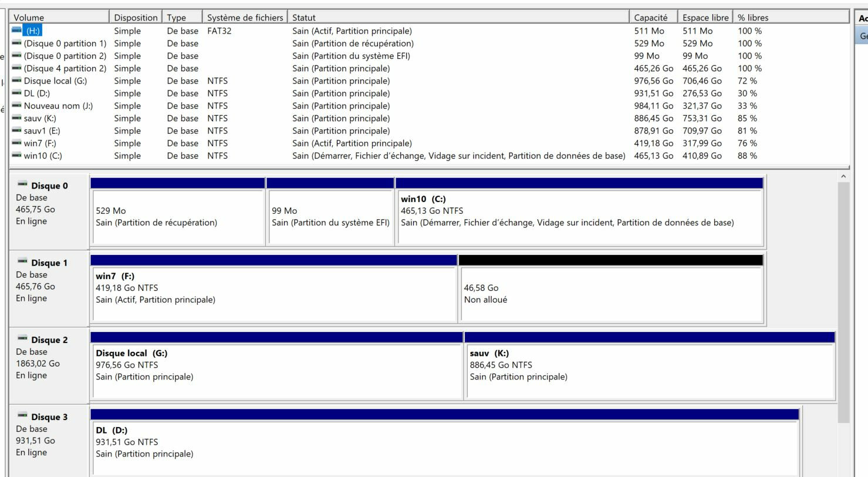Image resolution: width=868 pixels, height=477 pixels.
Task: Click the 81 % free cell for sauv1 (E:)
Action: [747, 130]
